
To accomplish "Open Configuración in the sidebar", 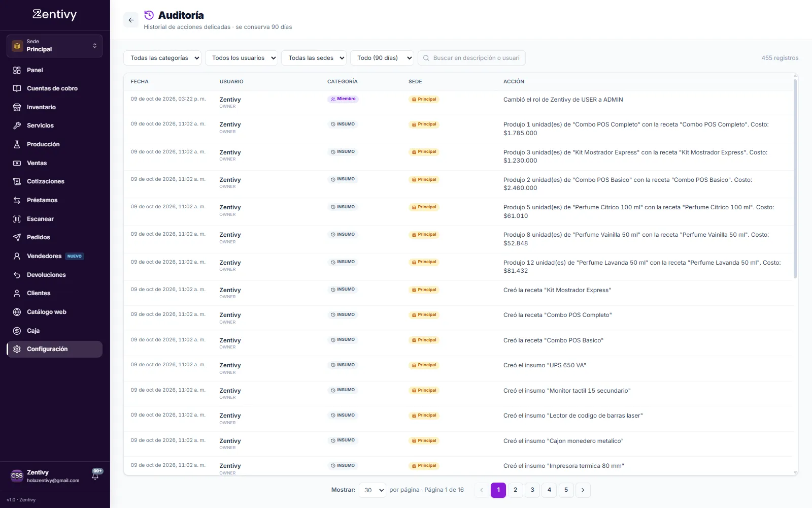I will [x=54, y=349].
